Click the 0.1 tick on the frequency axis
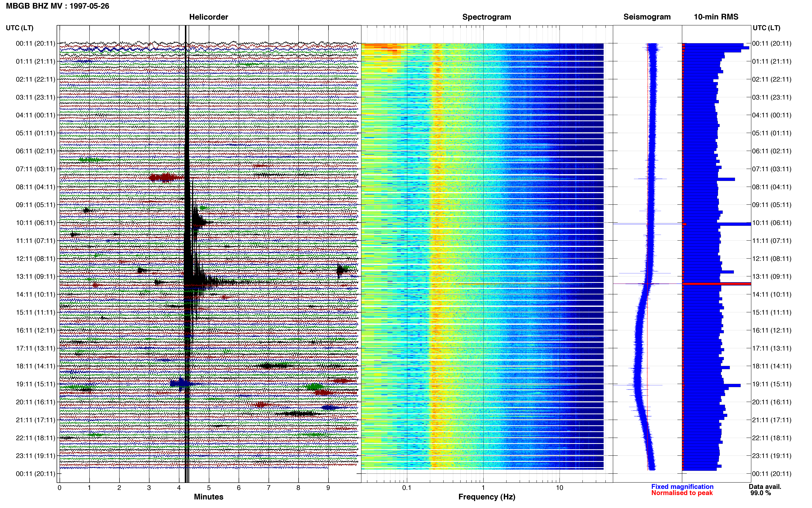Screen dimensions: 812x508 407,487
